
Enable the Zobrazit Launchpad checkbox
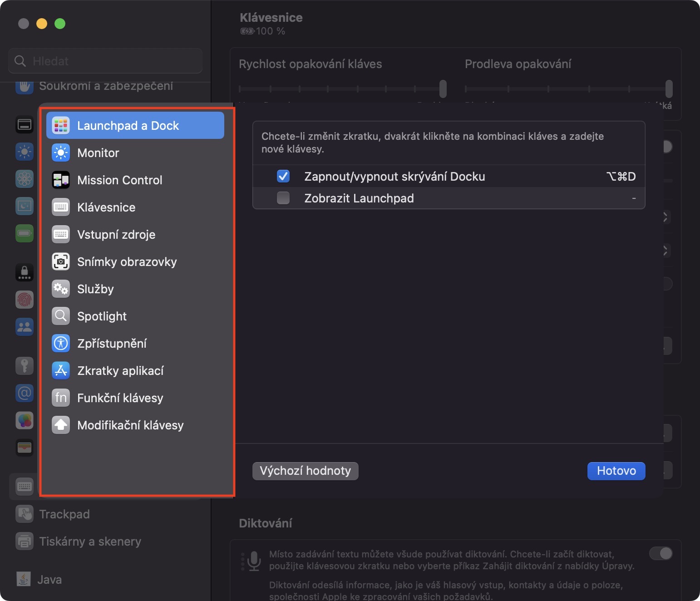[283, 198]
